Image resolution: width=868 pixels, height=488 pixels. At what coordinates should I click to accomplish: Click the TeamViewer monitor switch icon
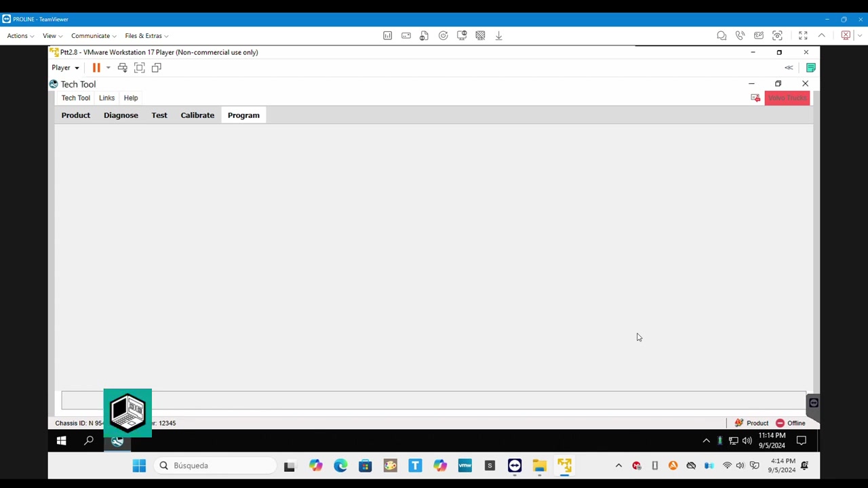point(462,36)
